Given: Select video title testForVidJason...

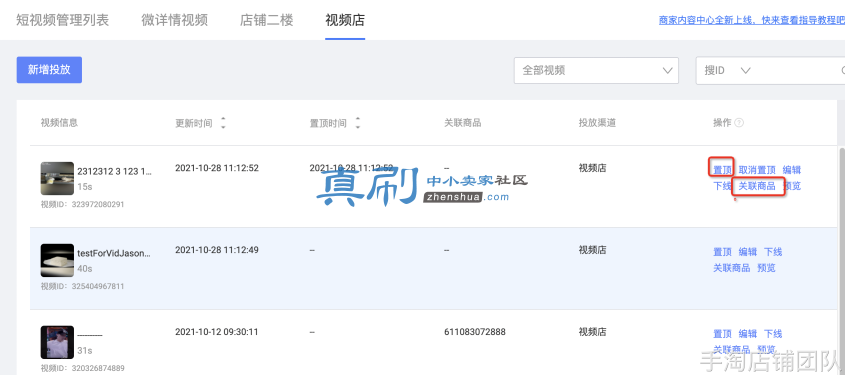Looking at the screenshot, I should pos(114,253).
